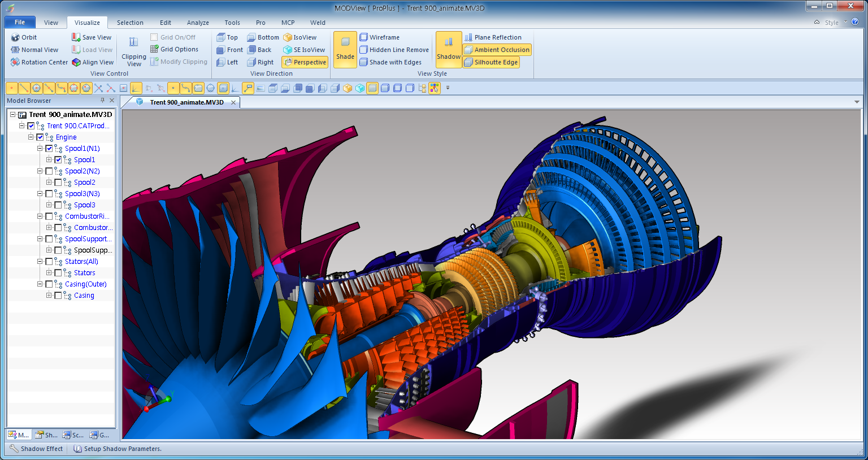This screenshot has width=868, height=460.
Task: Set the IsoView direction in the ribbon
Action: click(x=300, y=37)
